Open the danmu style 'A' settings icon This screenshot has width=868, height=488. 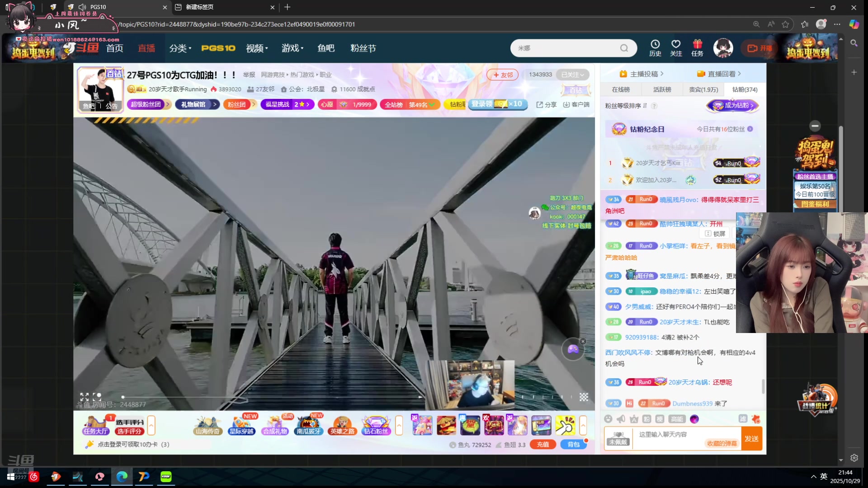[x=634, y=419]
